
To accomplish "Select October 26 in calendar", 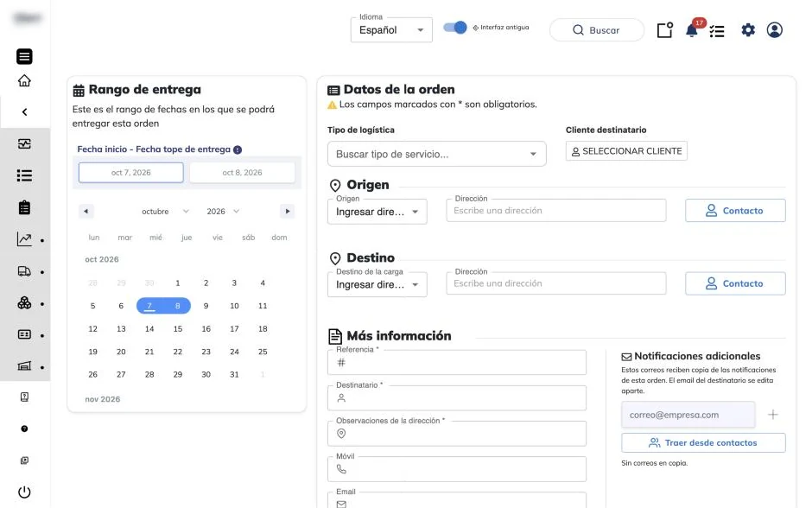I will (92, 374).
